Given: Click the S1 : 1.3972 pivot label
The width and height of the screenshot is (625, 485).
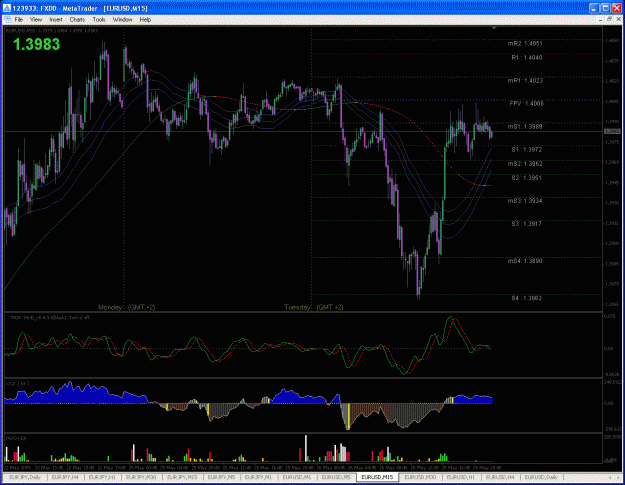Looking at the screenshot, I should tap(527, 149).
